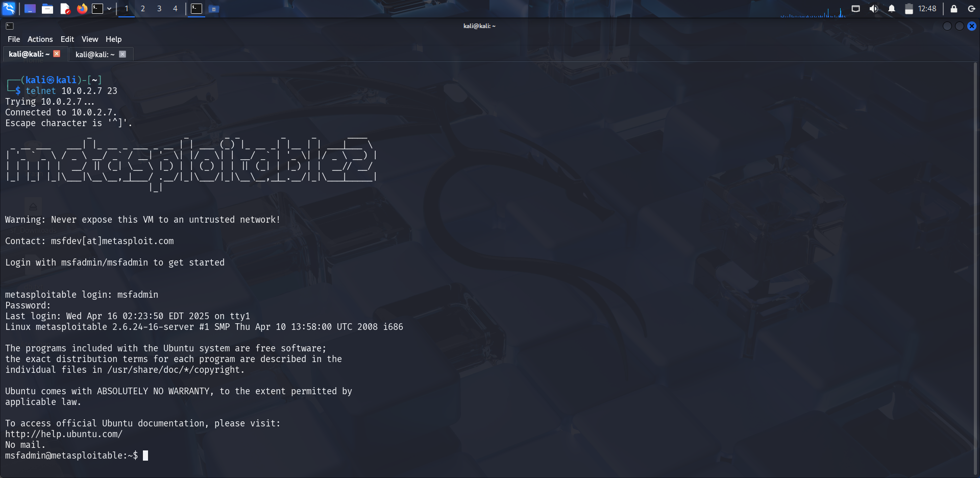This screenshot has width=980, height=478.
Task: Click the CPU graph monitor in panel
Action: click(813, 12)
